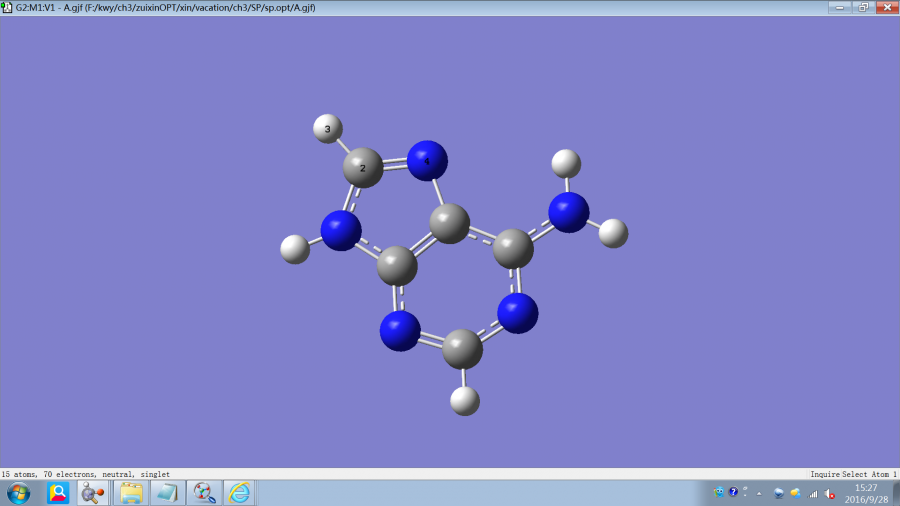
Task: Open the Windows Start menu
Action: click(18, 493)
